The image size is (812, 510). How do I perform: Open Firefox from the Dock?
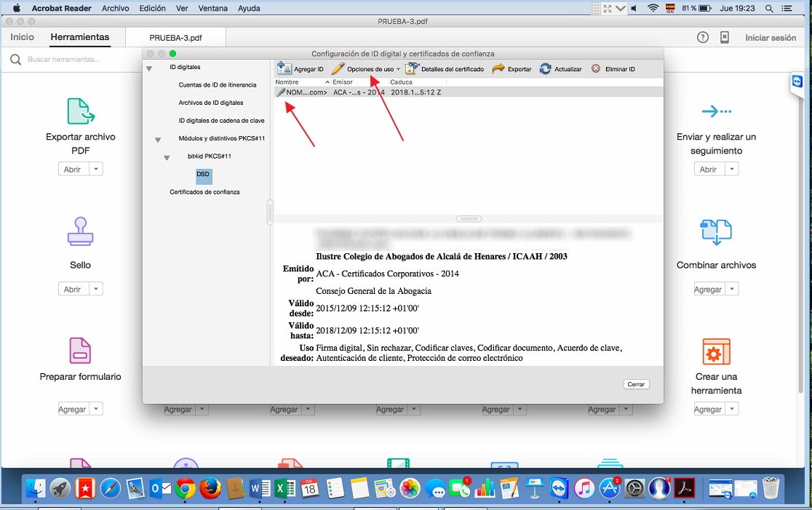[x=210, y=488]
